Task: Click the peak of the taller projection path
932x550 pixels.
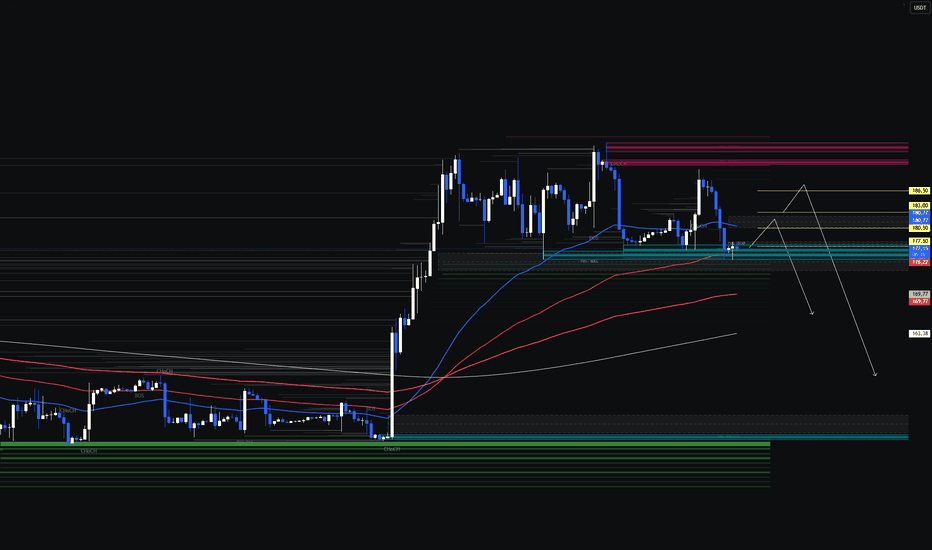Action: (x=804, y=185)
